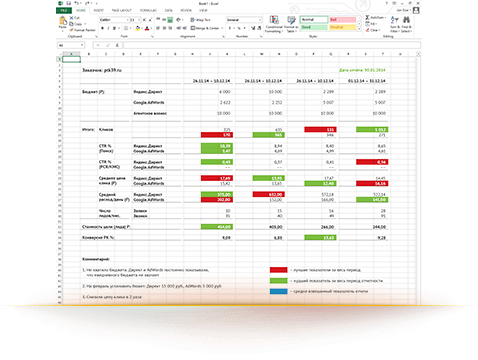Click the Borders icon
This screenshot has height=360, width=478.
click(126, 28)
